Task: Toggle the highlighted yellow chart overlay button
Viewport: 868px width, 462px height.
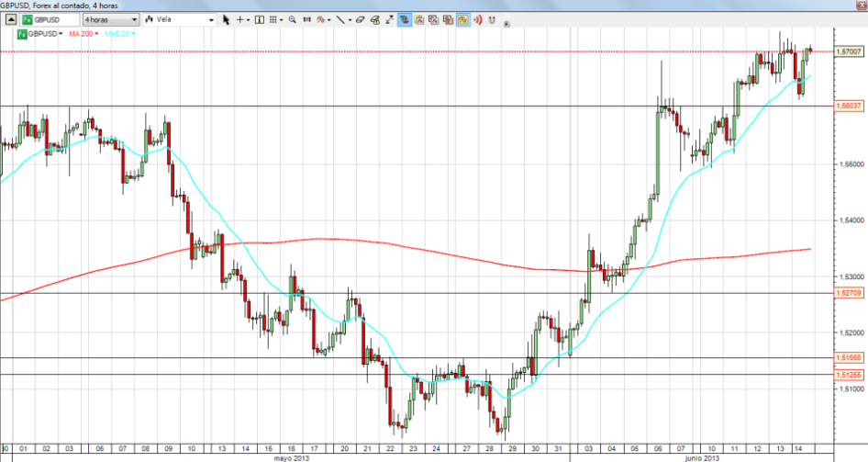Action: pyautogui.click(x=464, y=18)
